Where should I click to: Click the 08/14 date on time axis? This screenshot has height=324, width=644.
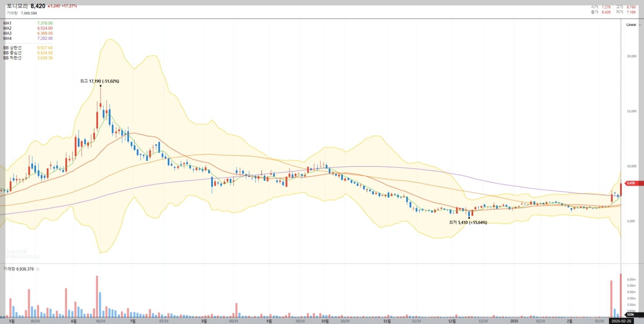point(233,321)
